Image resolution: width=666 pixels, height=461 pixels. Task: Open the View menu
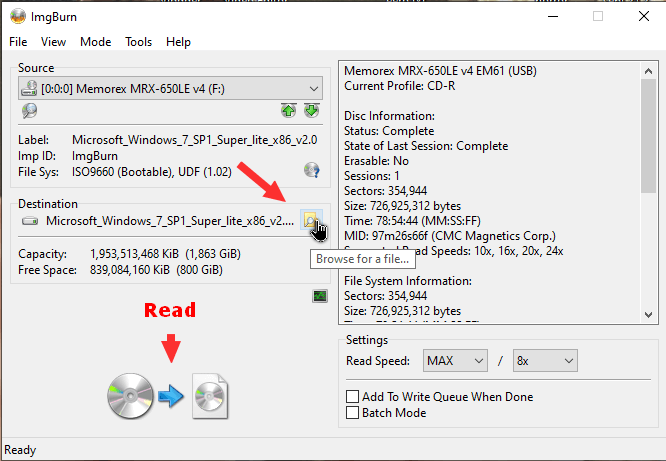tap(54, 42)
